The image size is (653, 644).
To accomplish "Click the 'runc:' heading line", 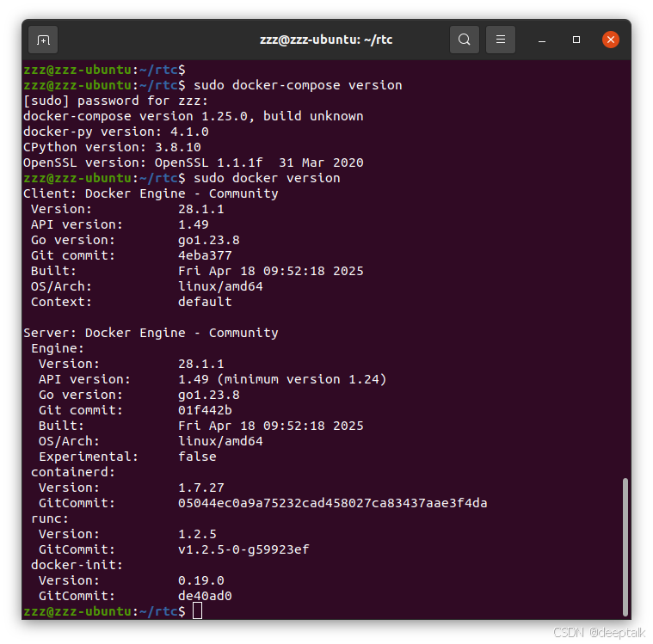I will [x=50, y=518].
